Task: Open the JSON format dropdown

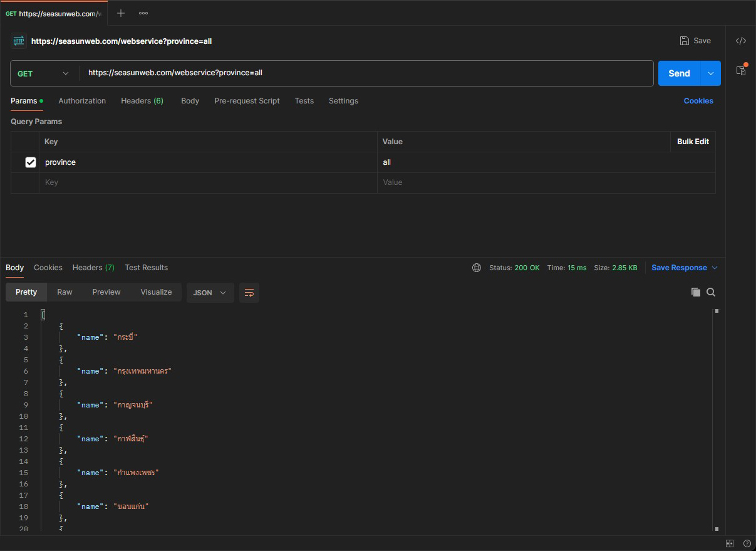Action: [210, 293]
